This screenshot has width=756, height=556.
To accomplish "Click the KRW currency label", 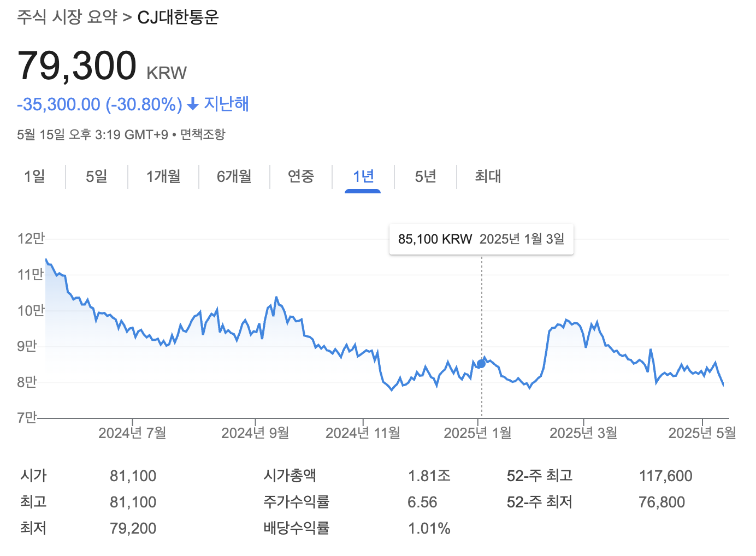I will click(167, 73).
